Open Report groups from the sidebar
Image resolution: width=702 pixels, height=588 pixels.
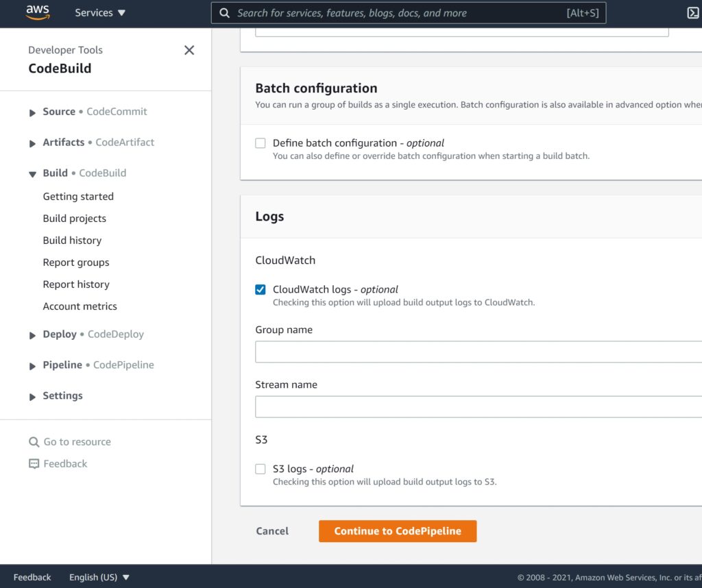(76, 262)
